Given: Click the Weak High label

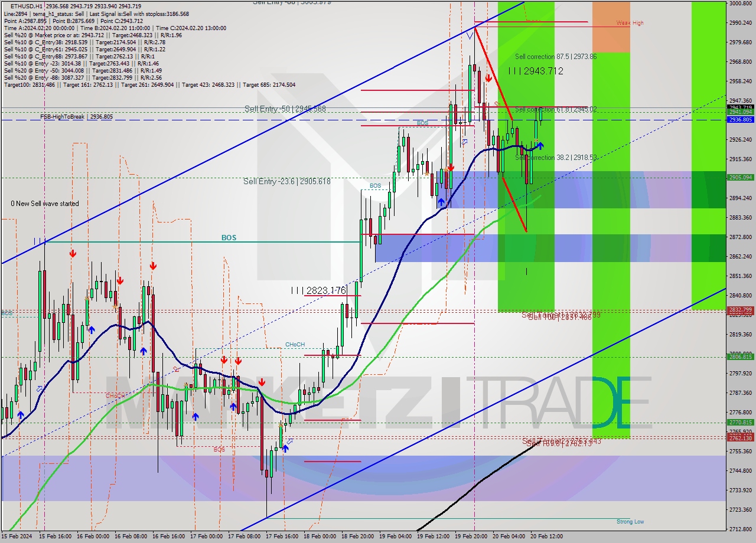Looking at the screenshot, I should point(630,23).
